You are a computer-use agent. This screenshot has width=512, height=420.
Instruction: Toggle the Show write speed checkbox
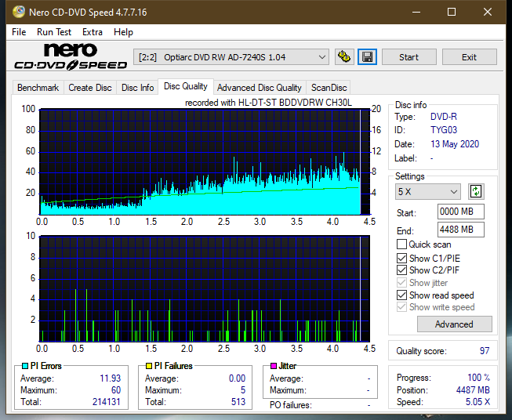[x=401, y=307]
